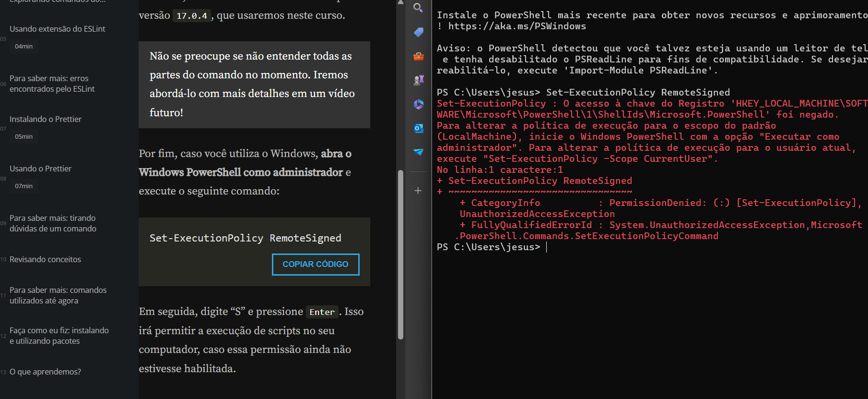
Task: Open the Shopping tag icon in sidebar
Action: coord(418,32)
